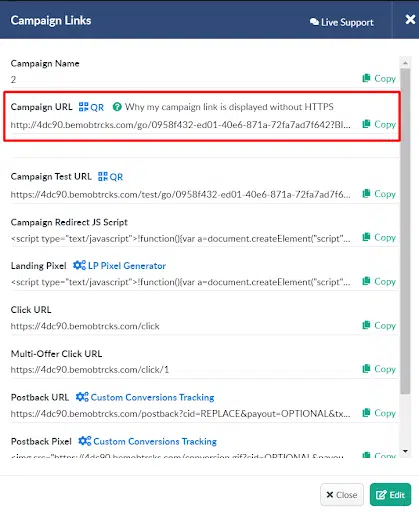The image size is (419, 512).
Task: Copy the Multi-Offer Click URL
Action: (379, 369)
